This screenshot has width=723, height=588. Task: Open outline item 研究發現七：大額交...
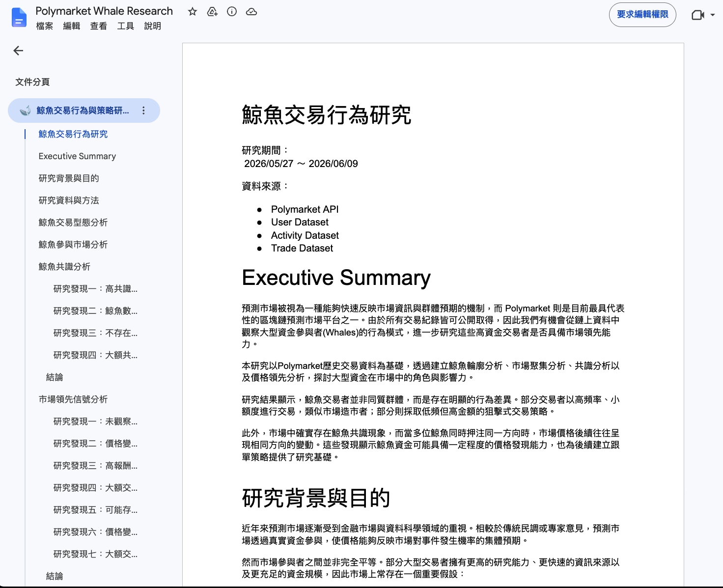[95, 554]
